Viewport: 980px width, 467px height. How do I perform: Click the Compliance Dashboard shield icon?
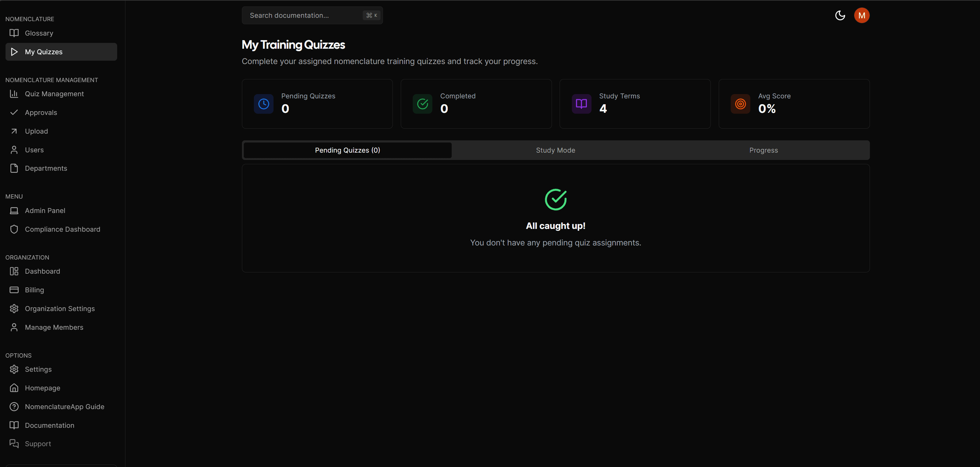[14, 229]
